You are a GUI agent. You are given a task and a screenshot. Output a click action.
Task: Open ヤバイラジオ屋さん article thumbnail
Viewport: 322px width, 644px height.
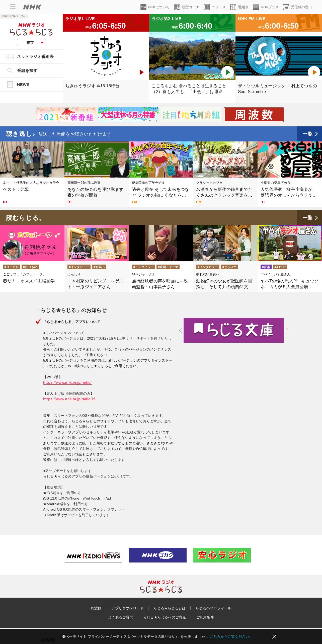(x=290, y=243)
